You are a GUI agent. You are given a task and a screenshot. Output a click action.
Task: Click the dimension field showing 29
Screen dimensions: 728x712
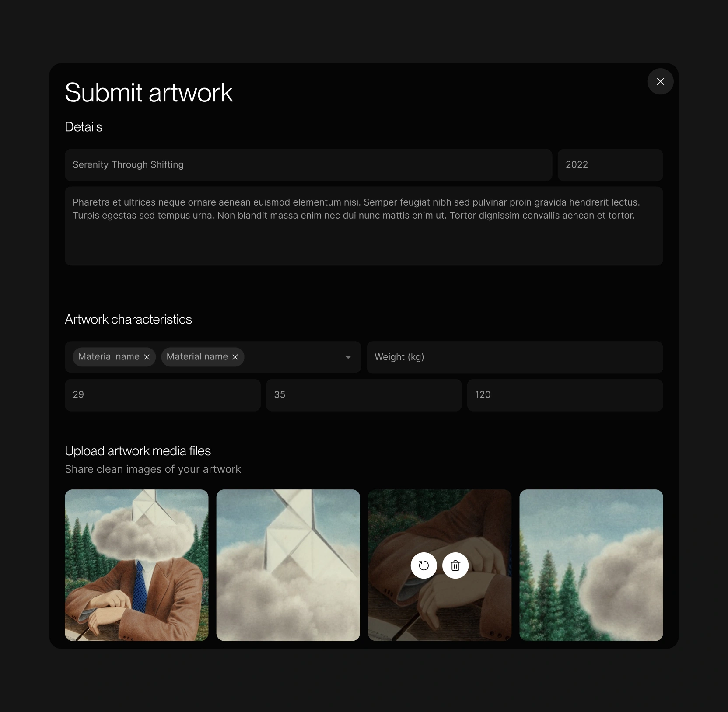pyautogui.click(x=163, y=395)
